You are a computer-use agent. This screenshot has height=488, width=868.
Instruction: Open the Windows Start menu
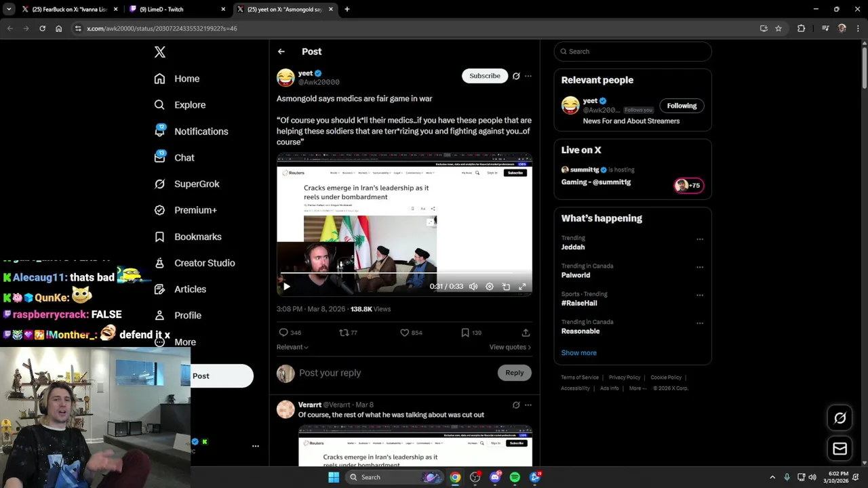coord(334,477)
